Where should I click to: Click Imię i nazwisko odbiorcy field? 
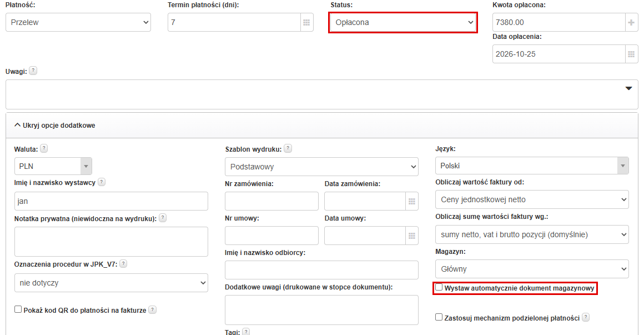click(321, 270)
